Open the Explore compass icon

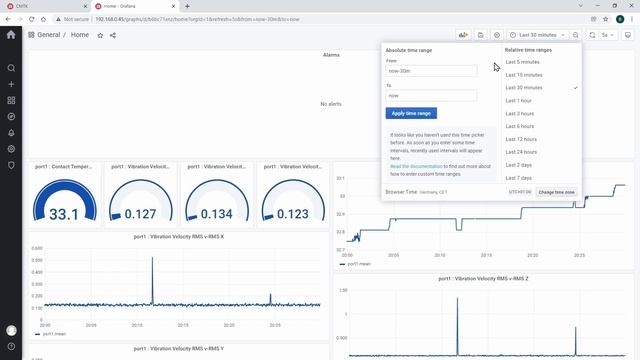click(11, 117)
